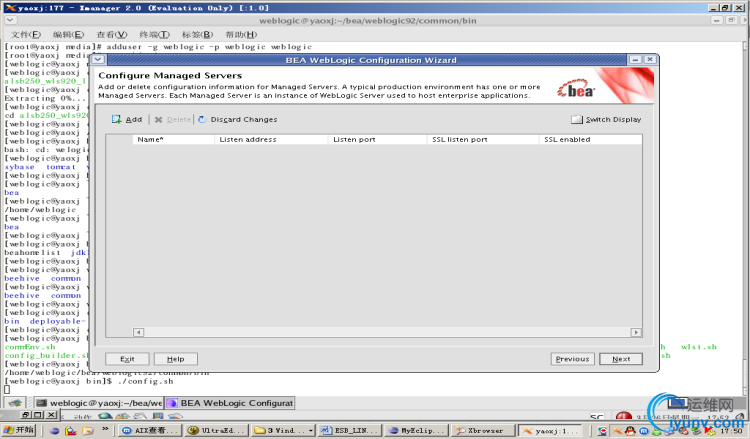
Task: Click the first quick launch globe icon
Action: [54, 430]
